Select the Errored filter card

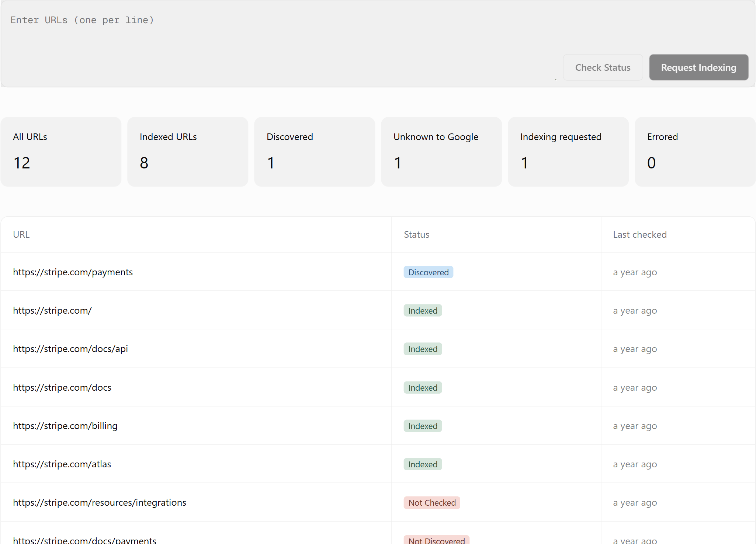tap(695, 152)
